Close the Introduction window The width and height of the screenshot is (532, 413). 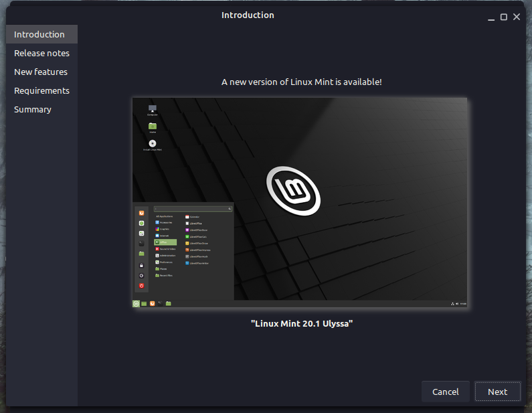(517, 17)
